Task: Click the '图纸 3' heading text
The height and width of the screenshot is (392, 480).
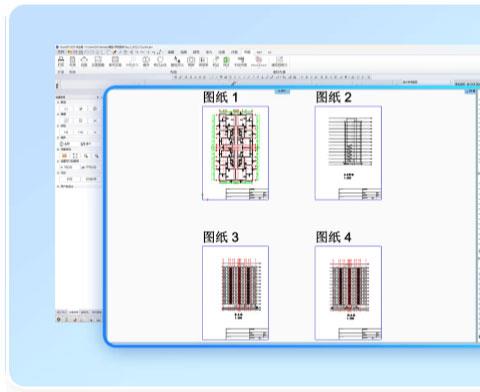Action: 221,237
